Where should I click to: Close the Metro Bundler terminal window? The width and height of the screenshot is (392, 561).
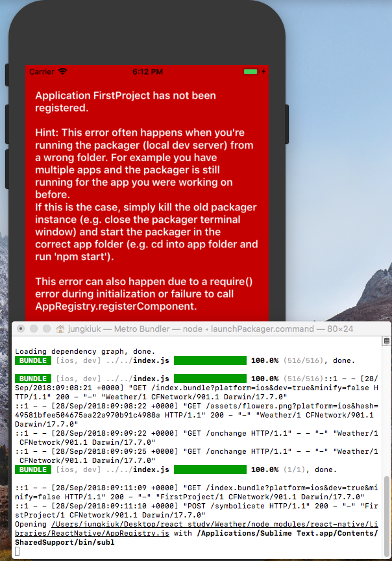21,329
